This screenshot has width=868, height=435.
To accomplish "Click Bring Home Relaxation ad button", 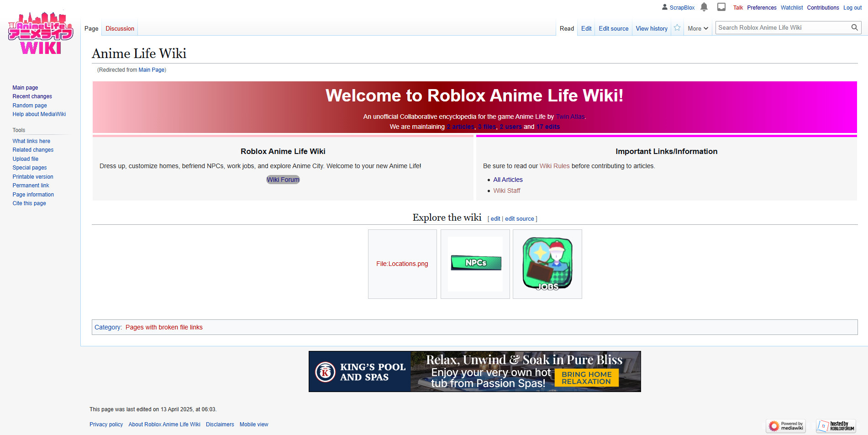I will (x=587, y=378).
